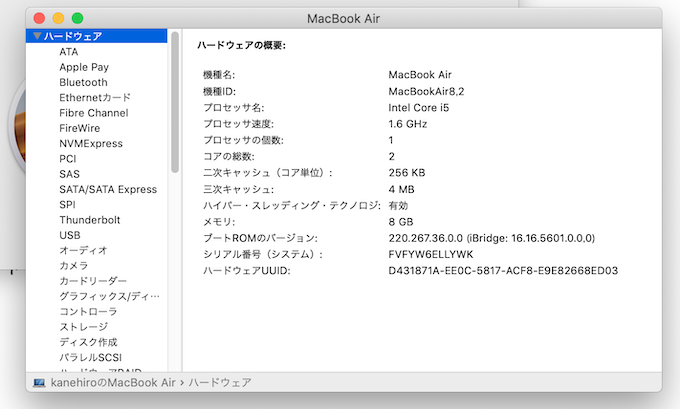Click the ハードウェアの概要 heading
This screenshot has width=680, height=409.
pyautogui.click(x=242, y=45)
